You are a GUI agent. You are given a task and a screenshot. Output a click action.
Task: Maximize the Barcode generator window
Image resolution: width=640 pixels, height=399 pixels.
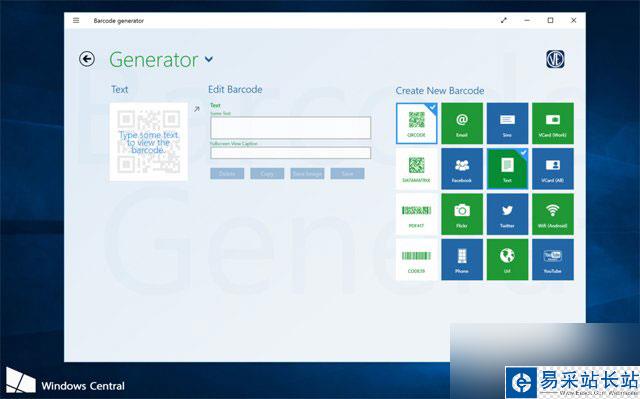coord(550,20)
